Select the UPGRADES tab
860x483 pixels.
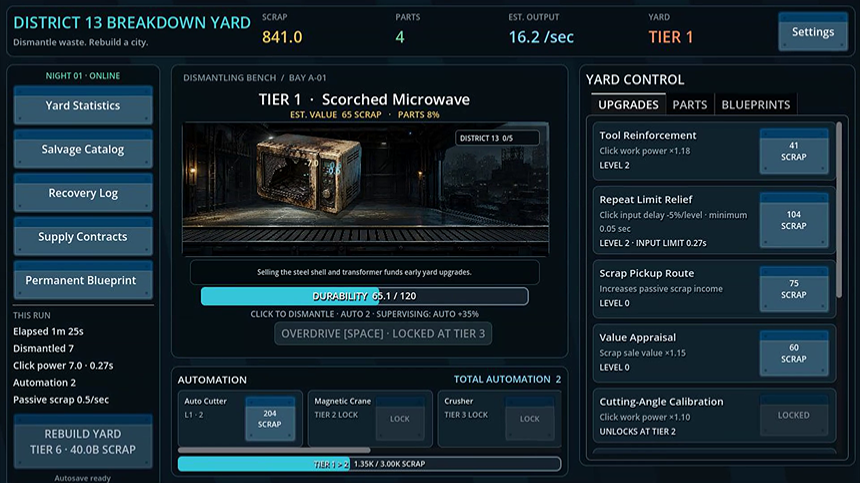(628, 104)
